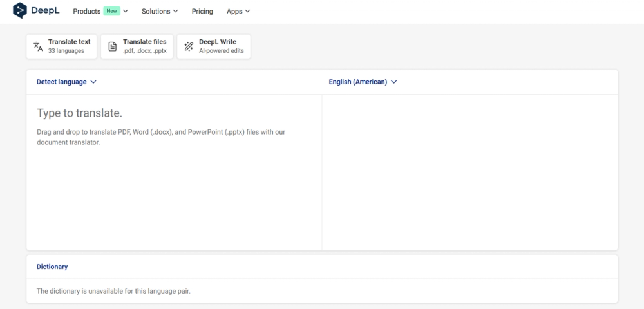Image resolution: width=644 pixels, height=309 pixels.
Task: Expand the Solutions dropdown chevron
Action: [x=175, y=11]
